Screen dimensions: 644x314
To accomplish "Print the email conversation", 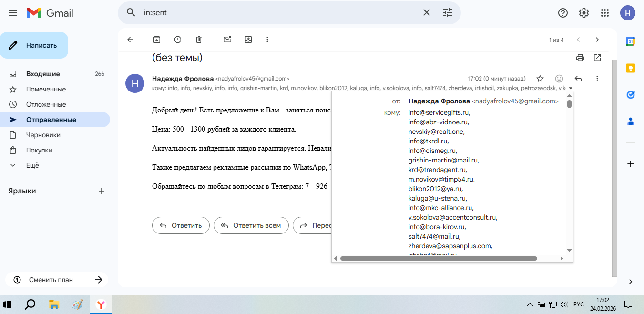I will [580, 58].
